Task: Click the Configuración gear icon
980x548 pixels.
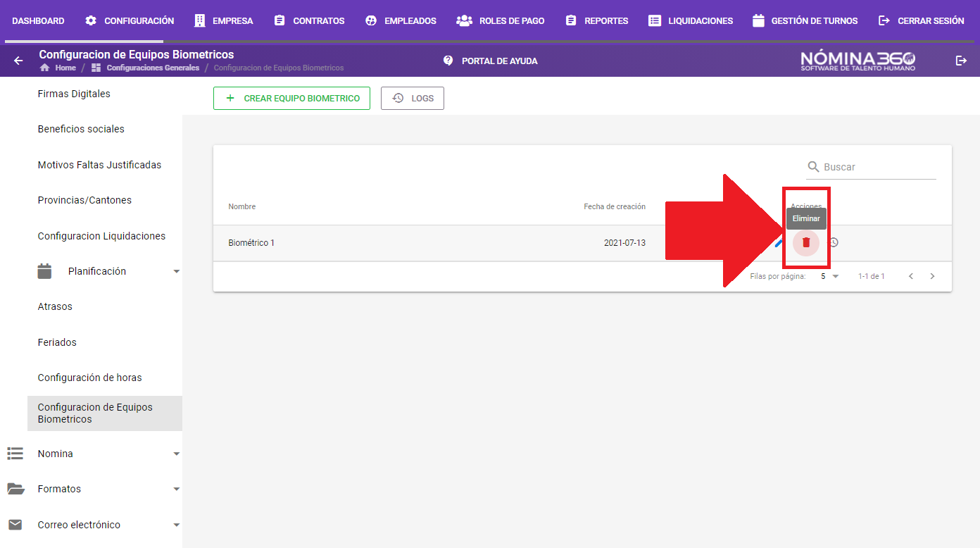Action: coord(91,20)
